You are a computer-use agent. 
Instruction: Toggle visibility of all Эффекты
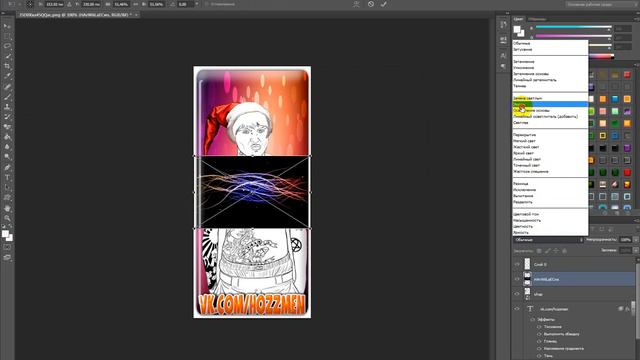pyautogui.click(x=533, y=320)
